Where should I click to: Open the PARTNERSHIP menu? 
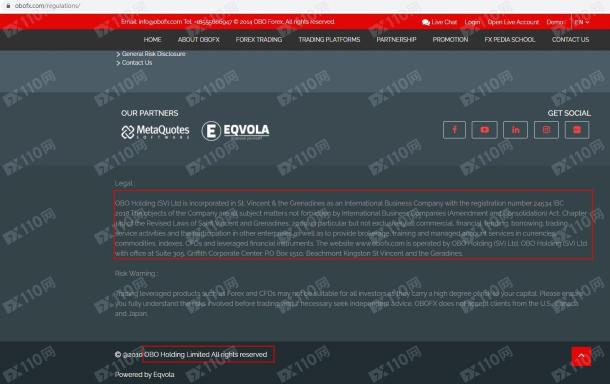click(396, 40)
